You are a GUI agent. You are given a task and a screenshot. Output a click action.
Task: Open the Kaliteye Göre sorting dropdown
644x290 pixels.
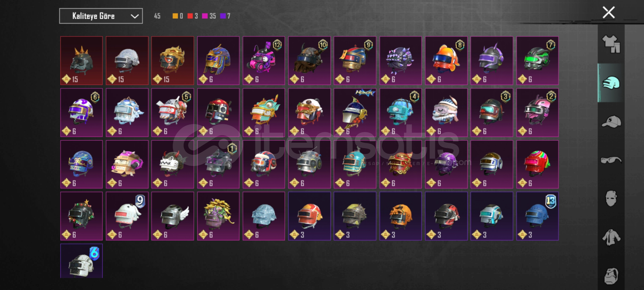101,16
